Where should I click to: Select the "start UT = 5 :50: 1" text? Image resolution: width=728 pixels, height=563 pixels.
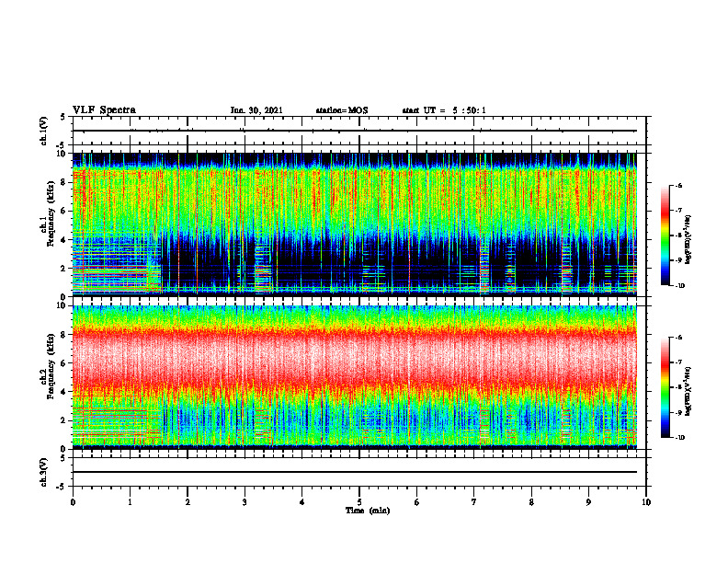click(444, 110)
